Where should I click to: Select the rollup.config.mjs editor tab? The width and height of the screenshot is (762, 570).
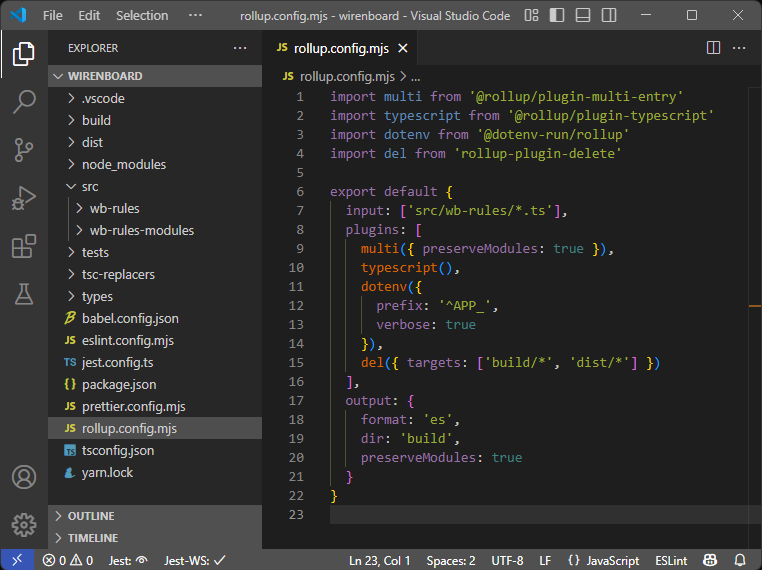[x=333, y=48]
